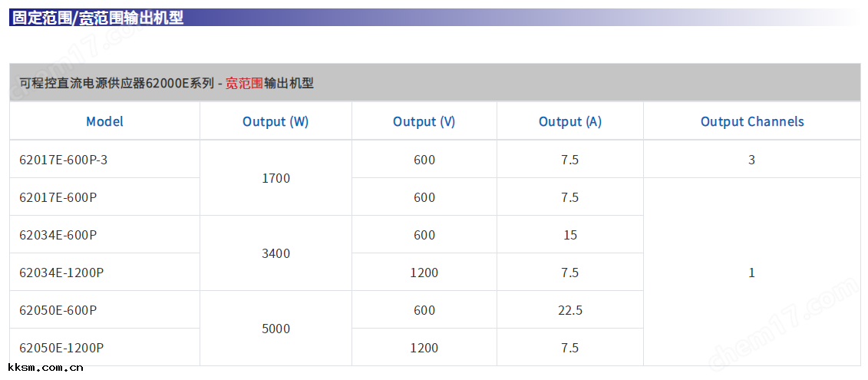The height and width of the screenshot is (380, 868).
Task: Select the output channels value 3 cell
Action: pos(751,160)
